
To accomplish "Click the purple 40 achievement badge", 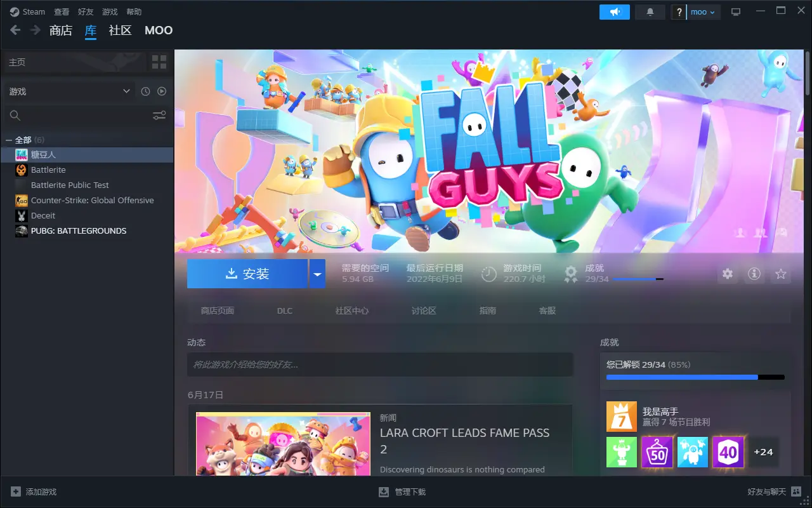I will (x=728, y=452).
